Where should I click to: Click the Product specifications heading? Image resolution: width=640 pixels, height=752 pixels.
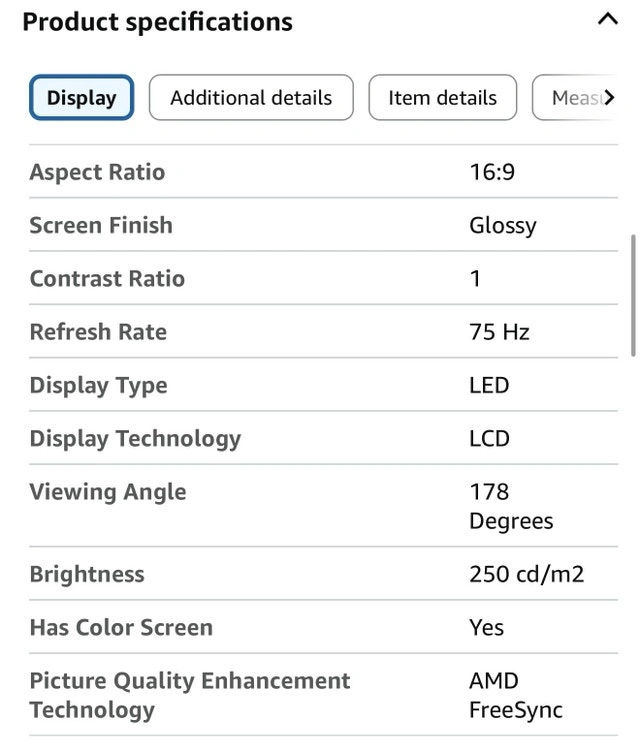[157, 22]
